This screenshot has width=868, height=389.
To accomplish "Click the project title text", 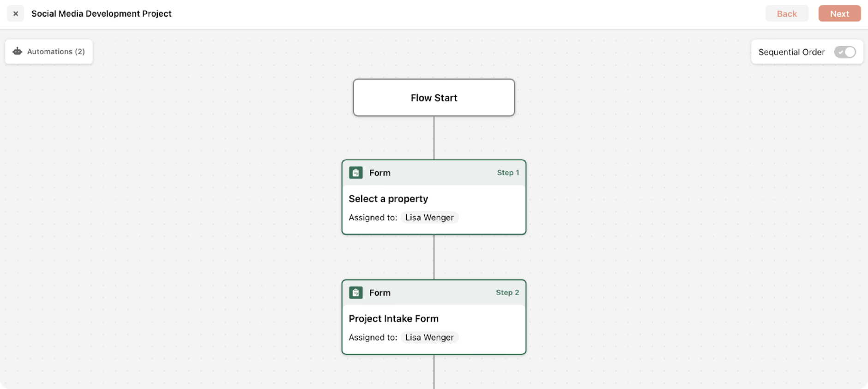I will [x=102, y=14].
